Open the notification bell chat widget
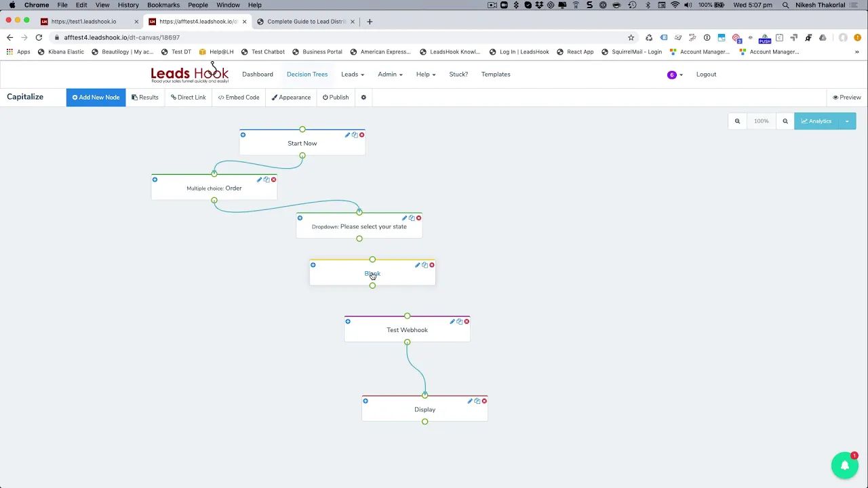 (x=845, y=466)
